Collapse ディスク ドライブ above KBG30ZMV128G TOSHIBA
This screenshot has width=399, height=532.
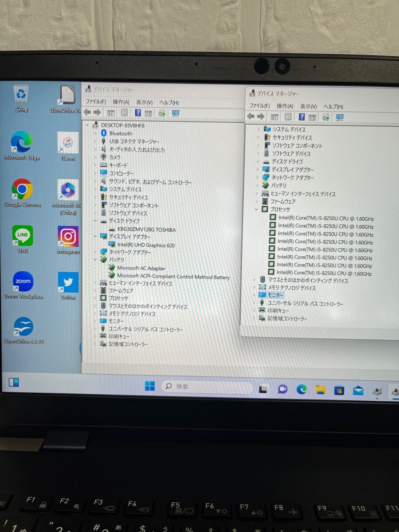click(95, 221)
